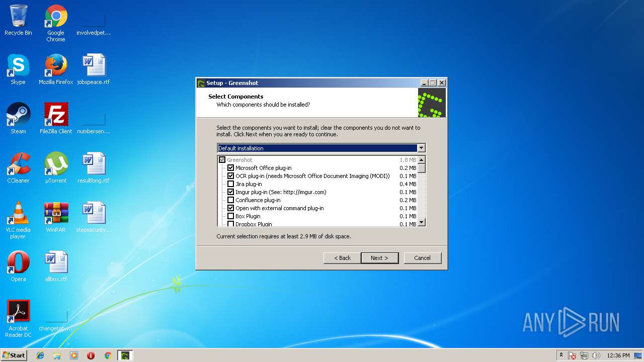Click 'Current selection requires' disk space text
644x362 pixels.
[x=284, y=236]
